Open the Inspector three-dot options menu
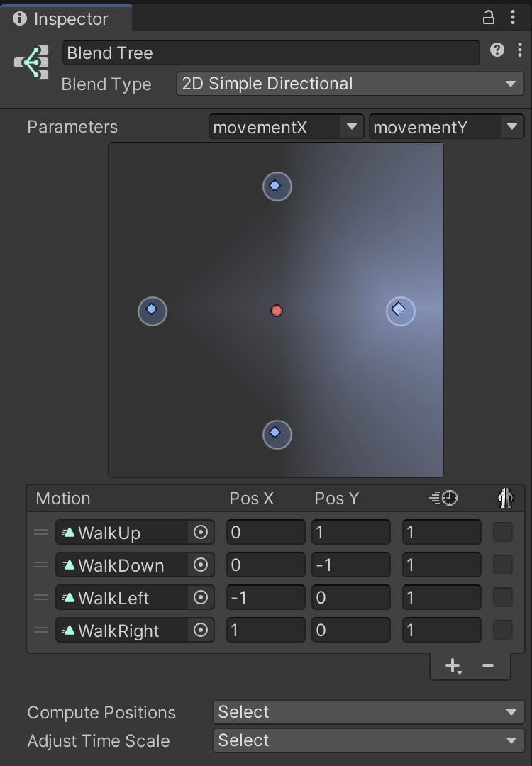 tap(513, 18)
